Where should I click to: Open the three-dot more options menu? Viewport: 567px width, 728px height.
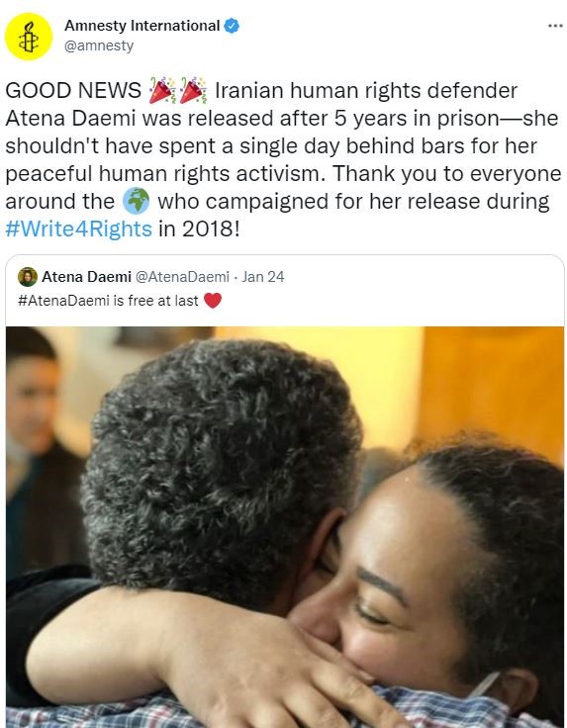[555, 26]
